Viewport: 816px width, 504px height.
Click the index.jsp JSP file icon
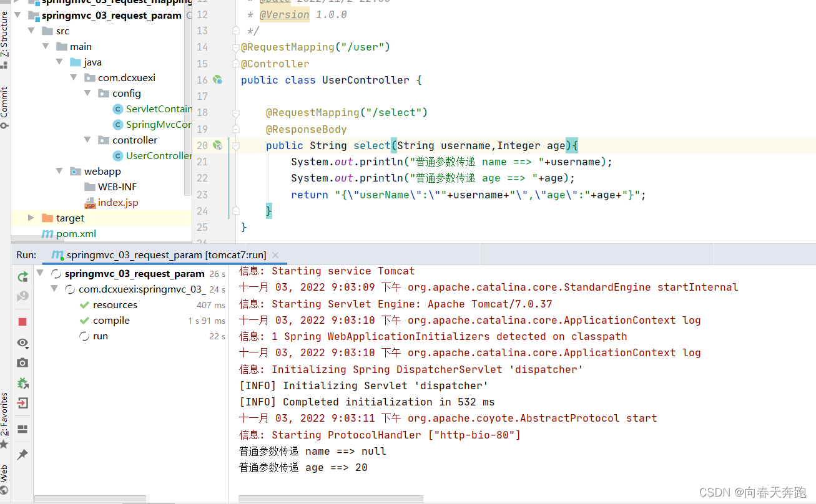click(x=90, y=203)
